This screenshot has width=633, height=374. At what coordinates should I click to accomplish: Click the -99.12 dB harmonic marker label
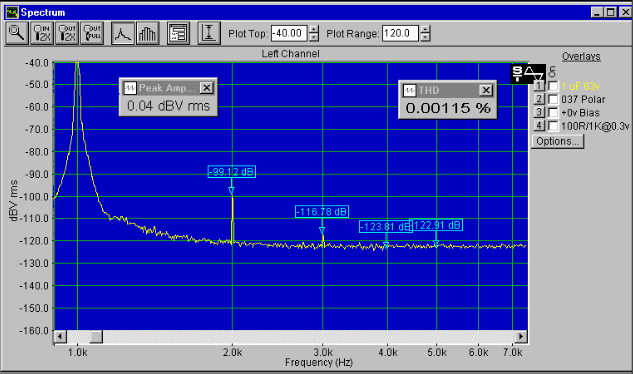[x=232, y=172]
